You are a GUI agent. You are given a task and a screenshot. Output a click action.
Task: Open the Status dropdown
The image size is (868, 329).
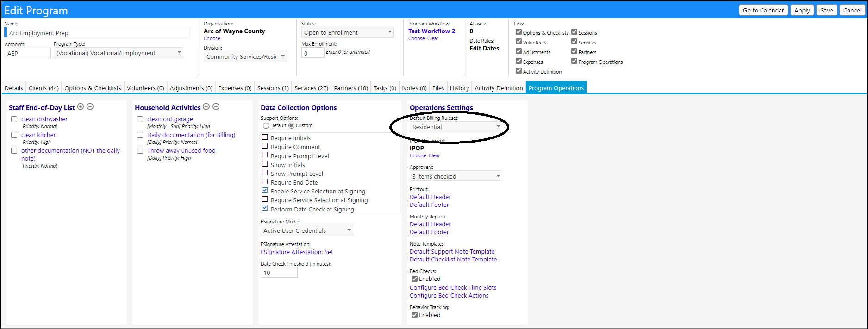(348, 32)
